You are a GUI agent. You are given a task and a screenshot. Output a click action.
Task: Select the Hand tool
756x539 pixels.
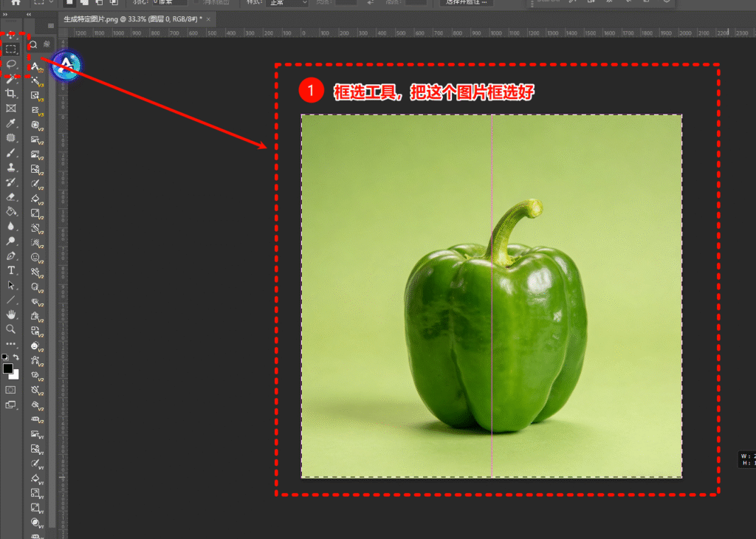11,315
